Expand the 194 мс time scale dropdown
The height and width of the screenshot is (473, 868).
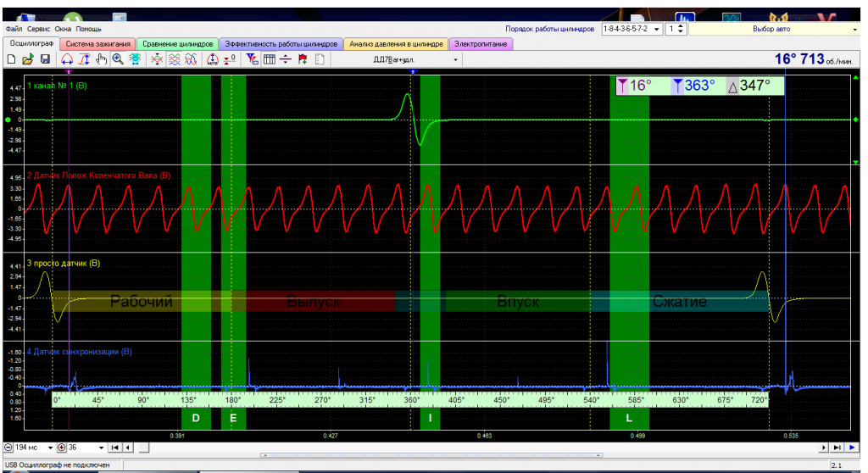(x=50, y=448)
